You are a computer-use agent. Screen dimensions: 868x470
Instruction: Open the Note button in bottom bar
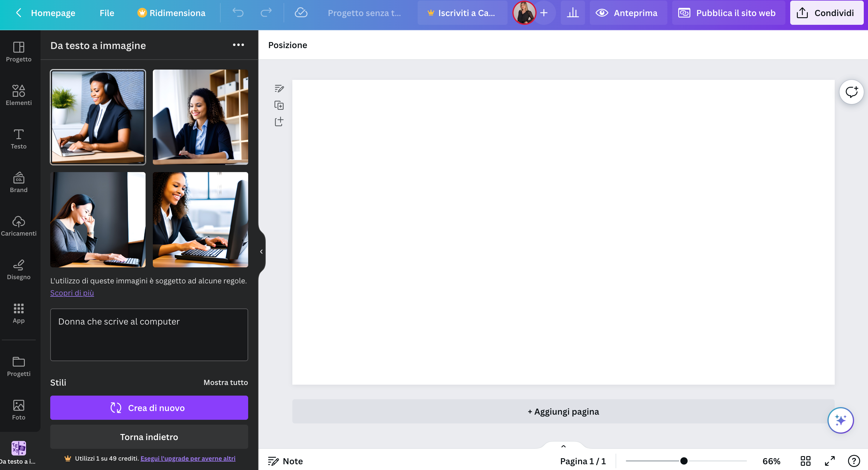285,461
